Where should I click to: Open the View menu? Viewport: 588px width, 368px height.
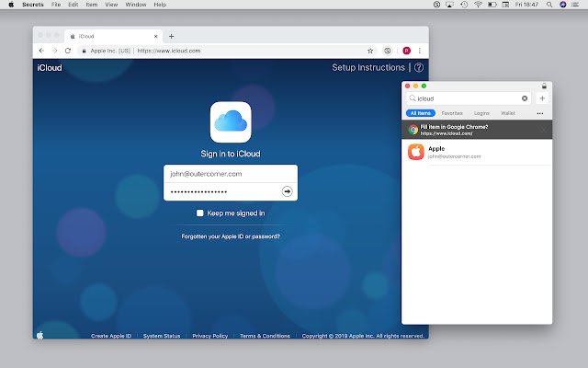111,5
